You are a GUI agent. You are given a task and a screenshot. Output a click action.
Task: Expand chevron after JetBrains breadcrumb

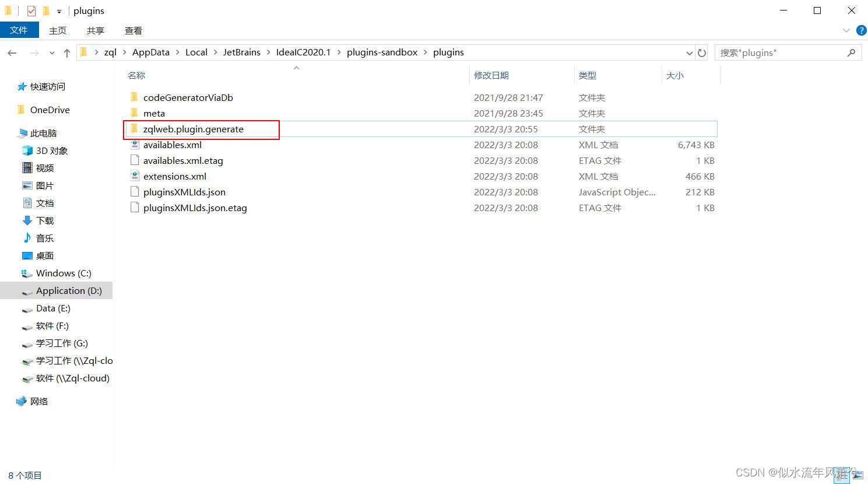coord(269,52)
